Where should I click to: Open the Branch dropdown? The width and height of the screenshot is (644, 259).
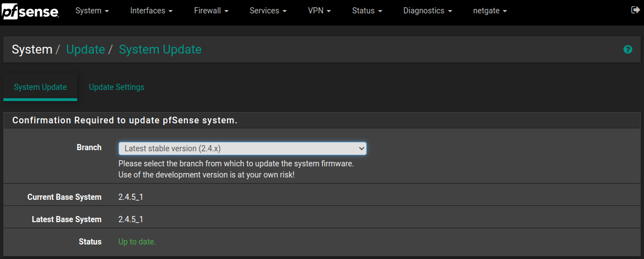click(x=242, y=148)
